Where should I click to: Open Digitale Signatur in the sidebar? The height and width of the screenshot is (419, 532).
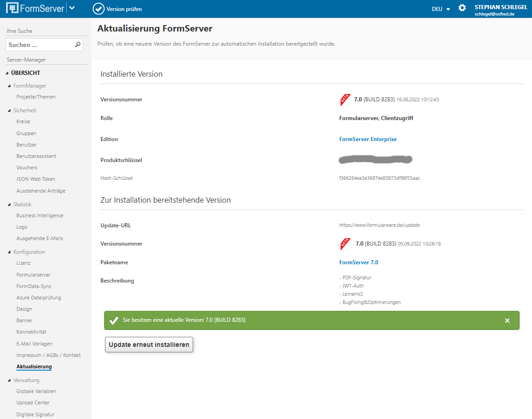tap(35, 414)
